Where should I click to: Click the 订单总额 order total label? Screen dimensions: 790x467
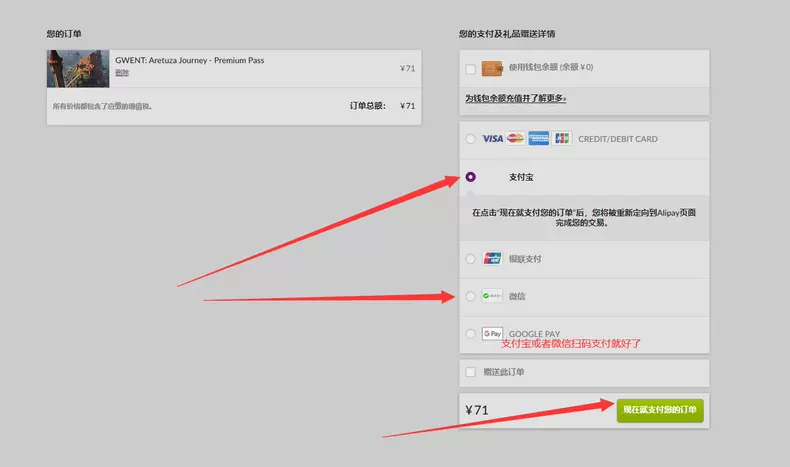(x=368, y=106)
